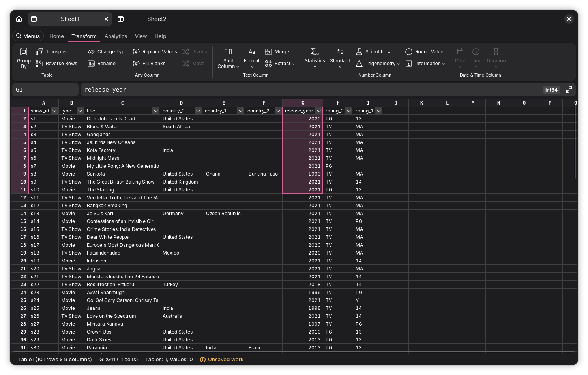Open the country_1 filter dropdown

(240, 111)
